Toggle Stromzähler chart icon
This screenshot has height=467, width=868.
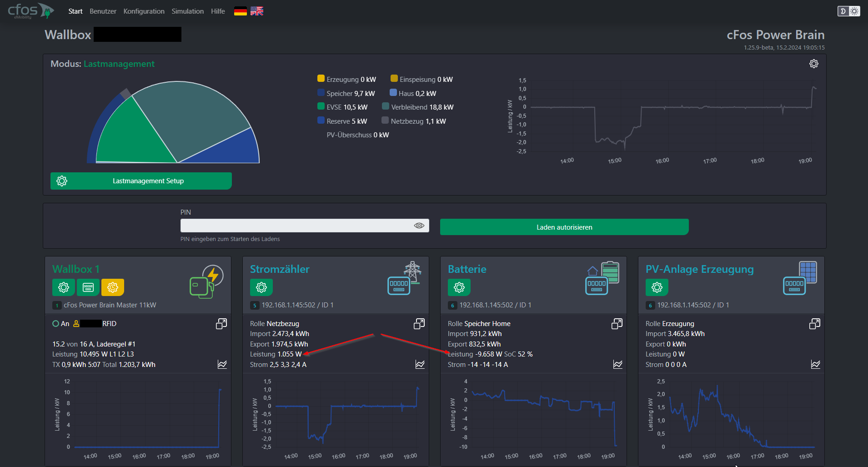coord(420,365)
